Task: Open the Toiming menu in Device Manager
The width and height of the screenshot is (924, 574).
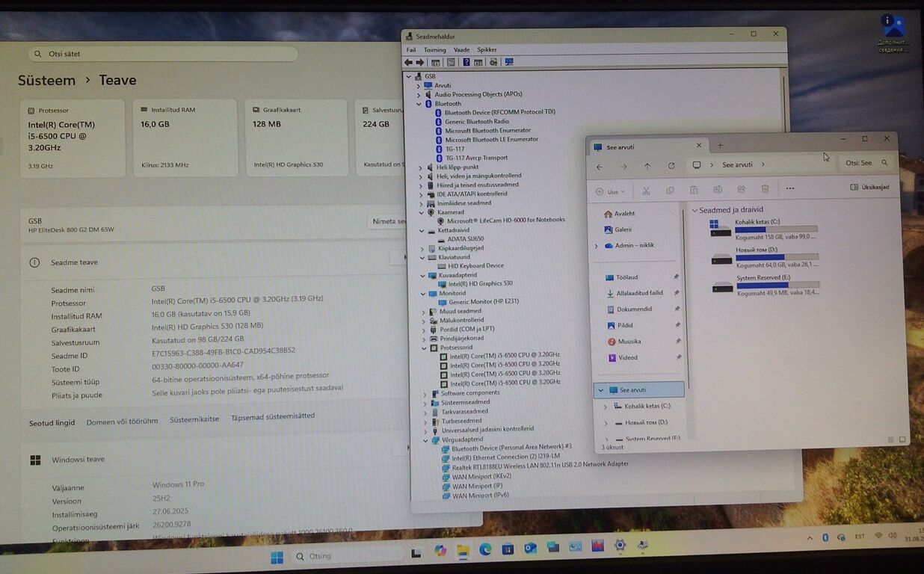Action: point(434,50)
